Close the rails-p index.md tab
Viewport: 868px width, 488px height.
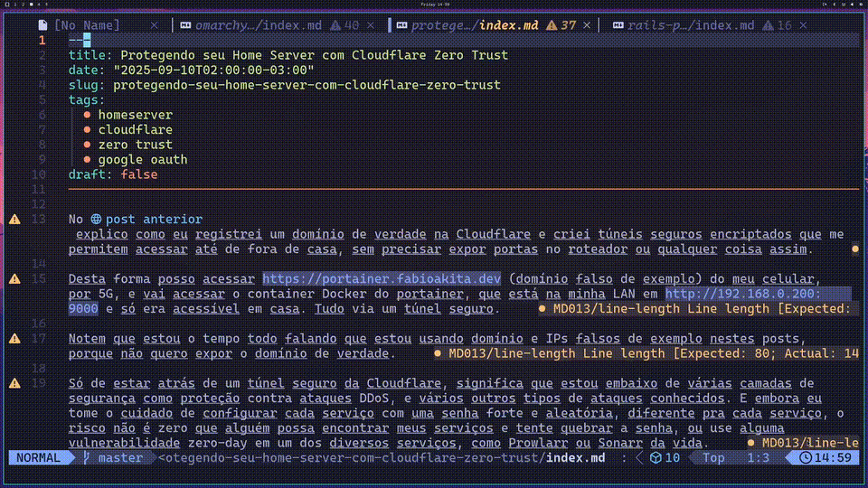(x=803, y=25)
